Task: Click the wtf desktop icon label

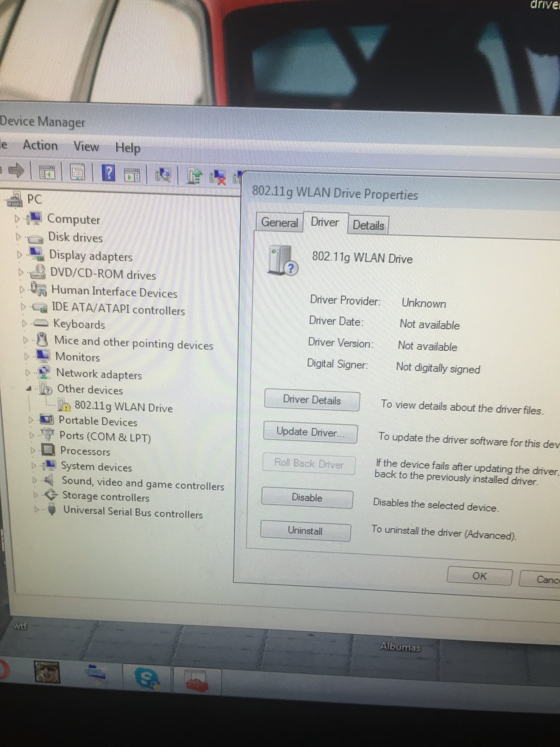Action: pos(20,626)
